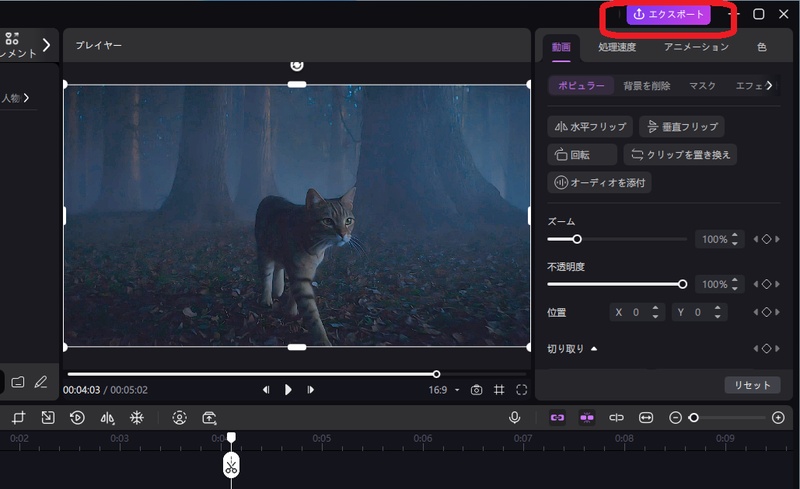Click the ズーム 100% value field
800x489 pixels.
coord(714,239)
